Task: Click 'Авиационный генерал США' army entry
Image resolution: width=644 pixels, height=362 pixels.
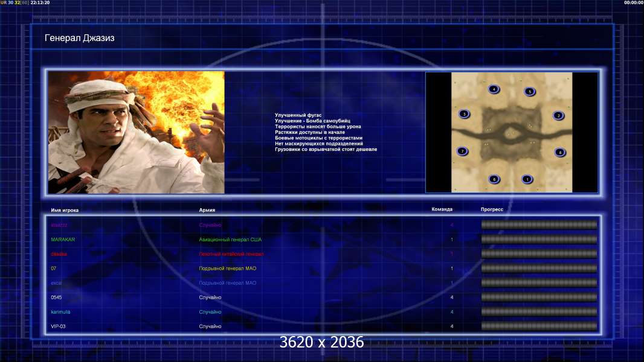Action: coord(230,240)
